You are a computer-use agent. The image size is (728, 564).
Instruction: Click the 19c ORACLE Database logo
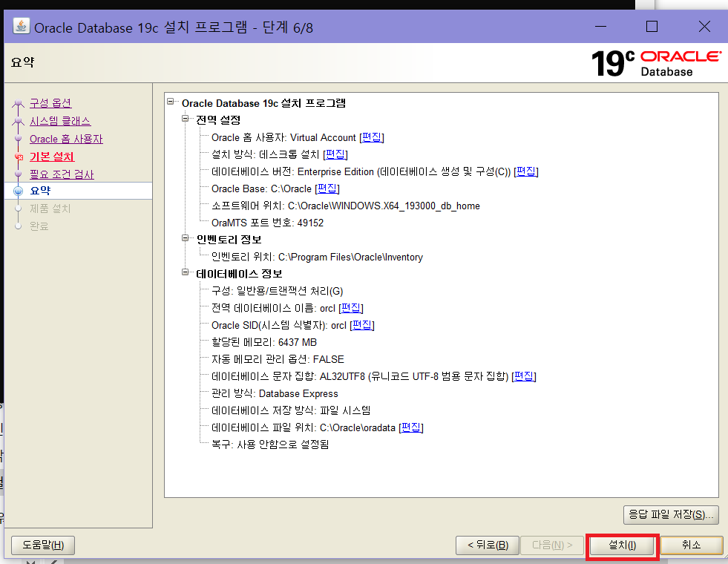656,64
